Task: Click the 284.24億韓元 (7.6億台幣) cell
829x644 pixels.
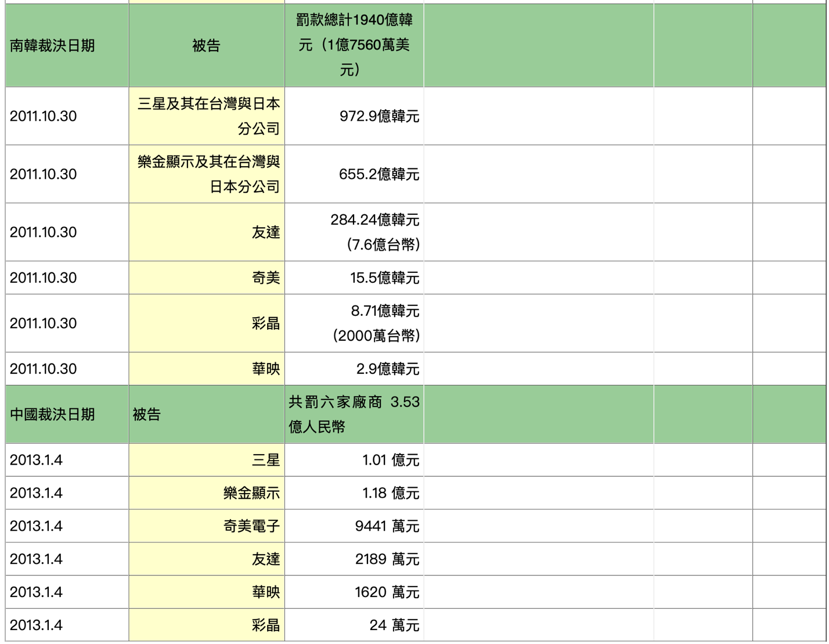Action: click(354, 232)
